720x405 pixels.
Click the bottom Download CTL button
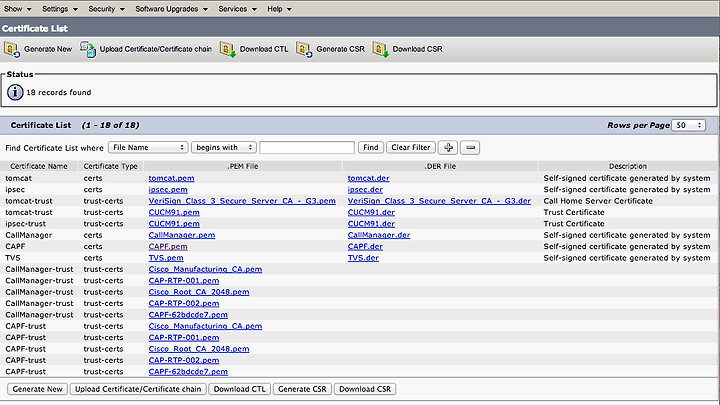click(x=240, y=389)
